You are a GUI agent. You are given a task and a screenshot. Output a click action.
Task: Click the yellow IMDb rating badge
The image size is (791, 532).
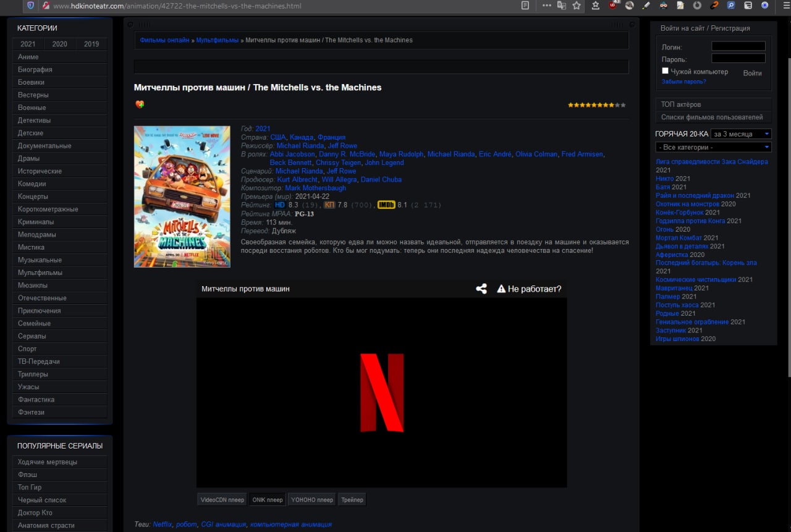point(386,205)
